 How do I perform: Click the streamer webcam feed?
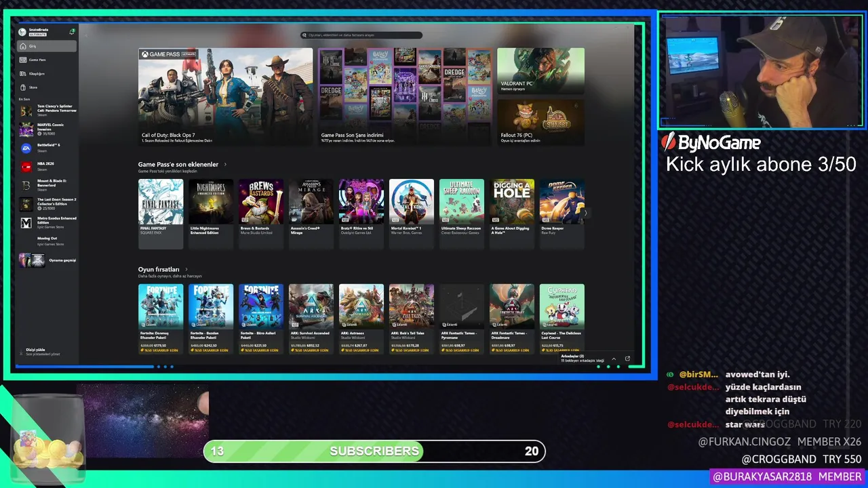pyautogui.click(x=761, y=70)
